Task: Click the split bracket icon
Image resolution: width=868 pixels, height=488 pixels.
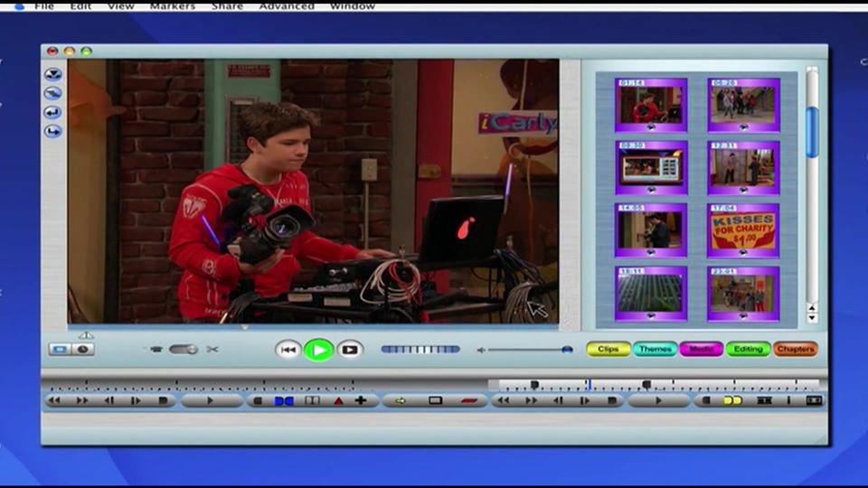Action: click(x=312, y=400)
